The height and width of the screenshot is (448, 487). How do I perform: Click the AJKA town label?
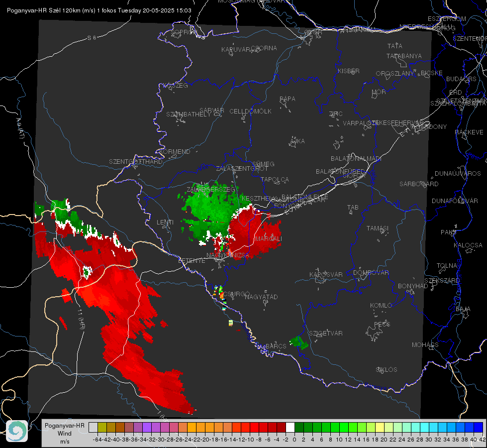click(297, 141)
